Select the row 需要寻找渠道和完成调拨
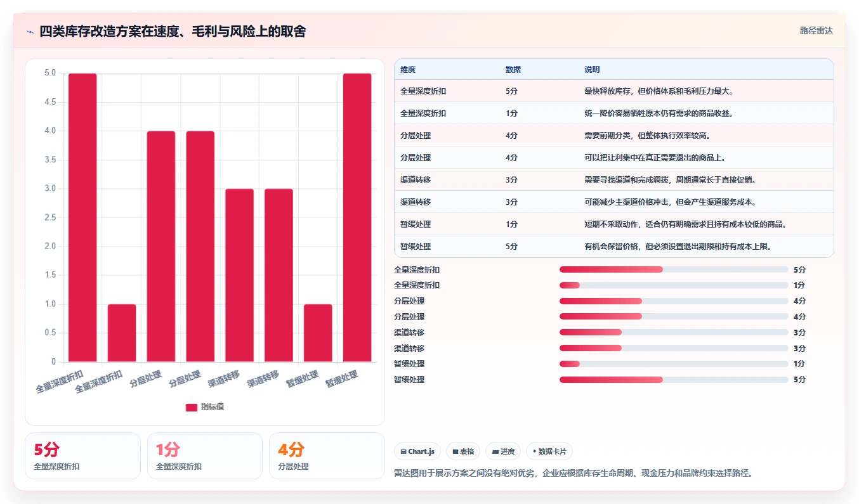This screenshot has width=859, height=504. tap(614, 180)
